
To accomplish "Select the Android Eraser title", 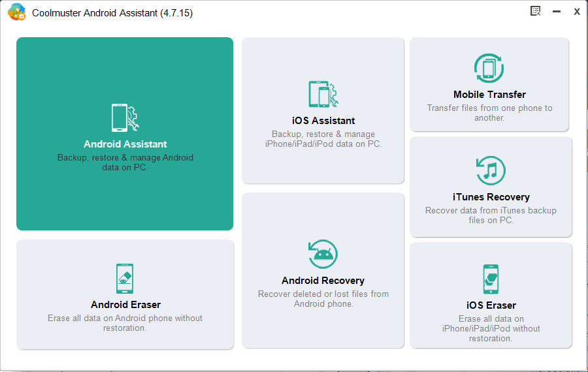I will (125, 305).
